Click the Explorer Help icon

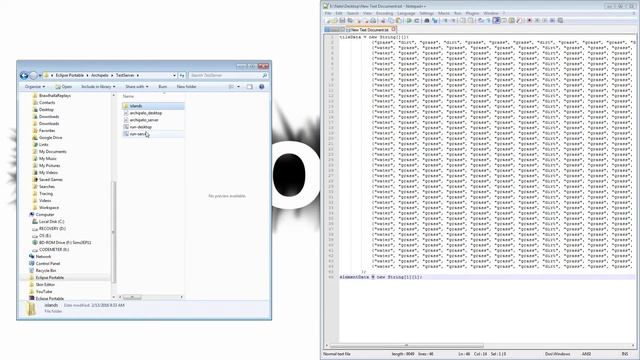(262, 87)
